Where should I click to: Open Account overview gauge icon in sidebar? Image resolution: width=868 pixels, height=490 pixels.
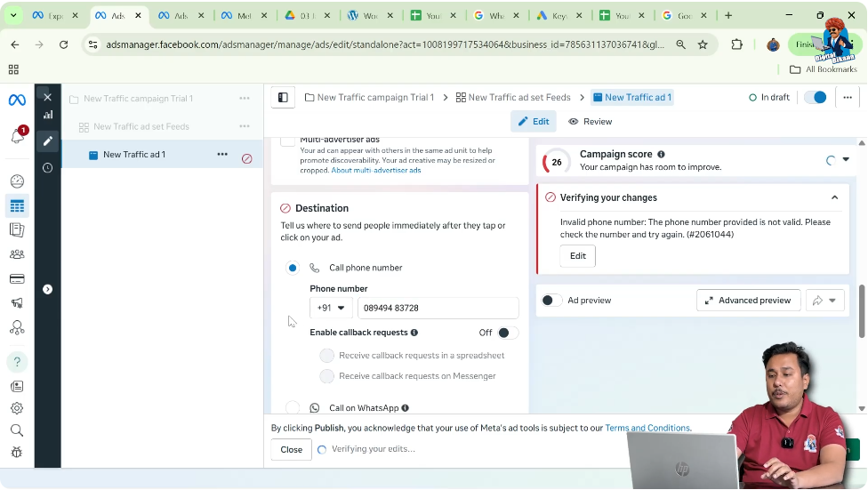[x=17, y=181]
